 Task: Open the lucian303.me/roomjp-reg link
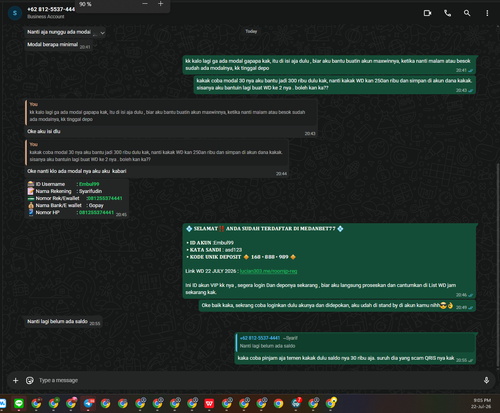(x=268, y=271)
